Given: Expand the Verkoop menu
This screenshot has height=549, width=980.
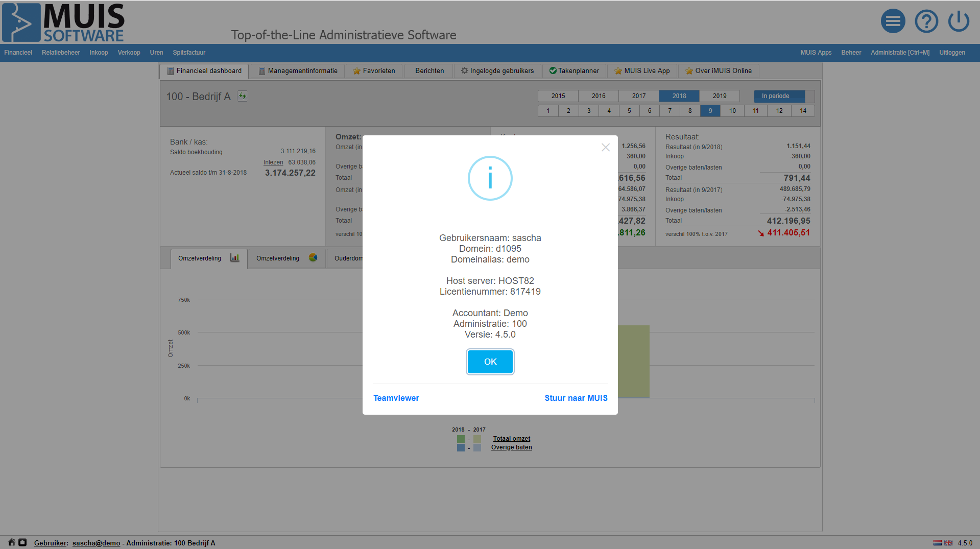Looking at the screenshot, I should click(129, 53).
